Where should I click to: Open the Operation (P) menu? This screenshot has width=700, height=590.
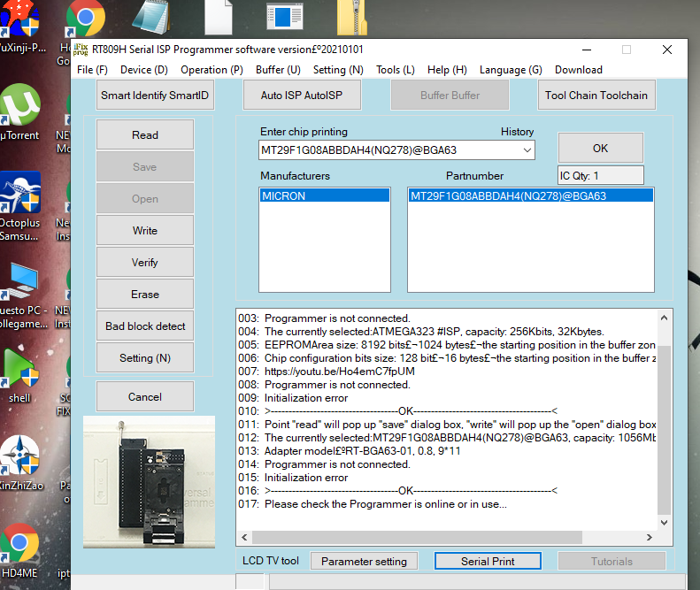tap(212, 70)
